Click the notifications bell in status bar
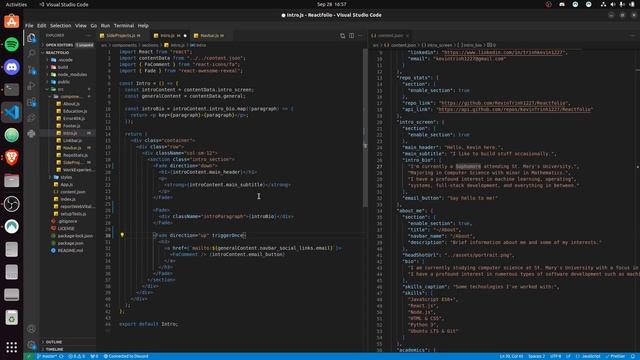Screen dimensions: 640x360 point(633,356)
